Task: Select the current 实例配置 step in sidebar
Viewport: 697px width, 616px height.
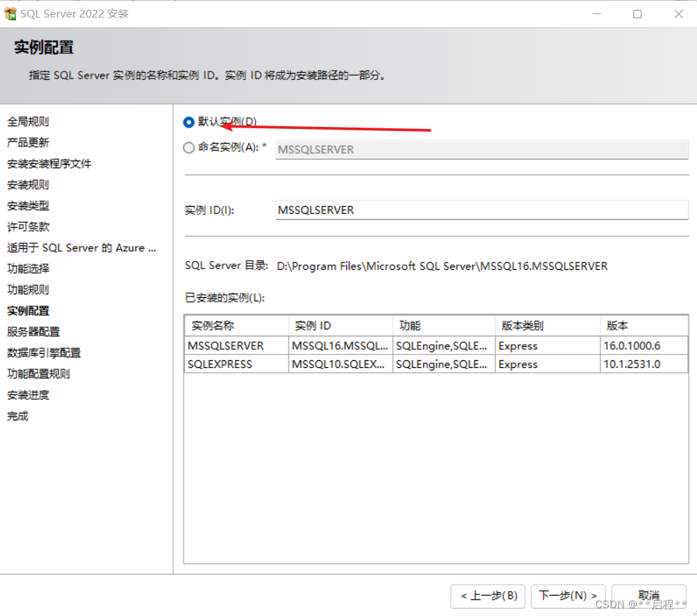Action: [x=28, y=311]
